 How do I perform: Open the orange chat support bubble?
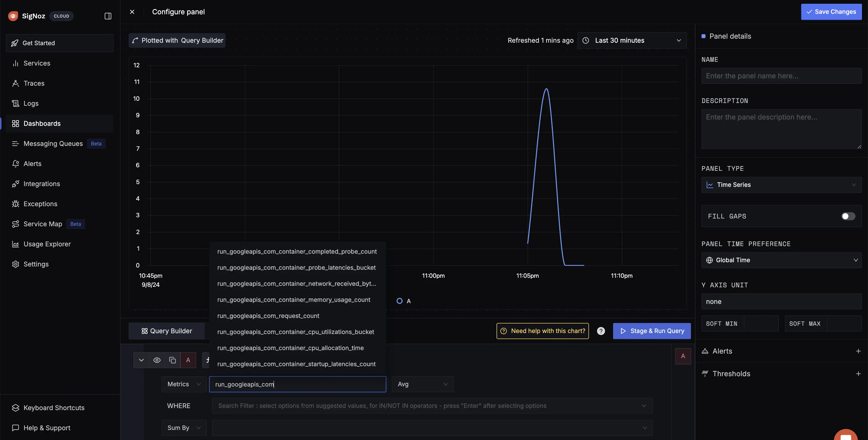[846, 435]
